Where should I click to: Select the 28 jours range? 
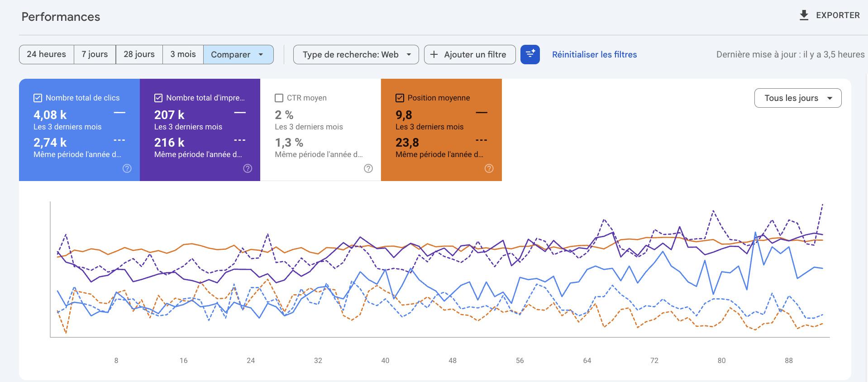click(x=139, y=54)
